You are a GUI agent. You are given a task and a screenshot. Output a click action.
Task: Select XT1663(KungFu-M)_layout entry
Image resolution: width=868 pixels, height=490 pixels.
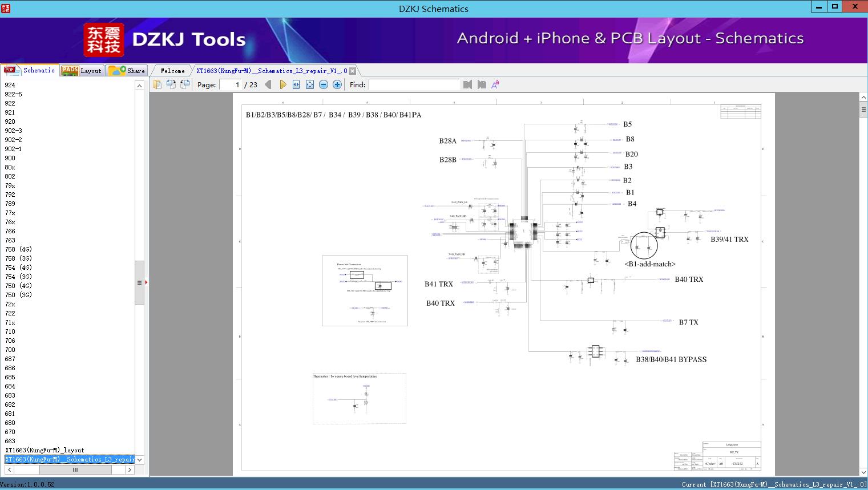pyautogui.click(x=45, y=450)
